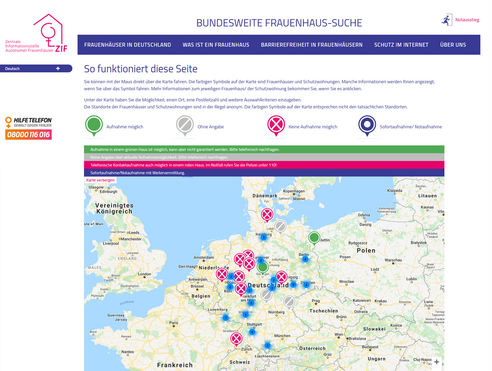
Task: Open the blue cluster at Köln
Action: pos(230,287)
